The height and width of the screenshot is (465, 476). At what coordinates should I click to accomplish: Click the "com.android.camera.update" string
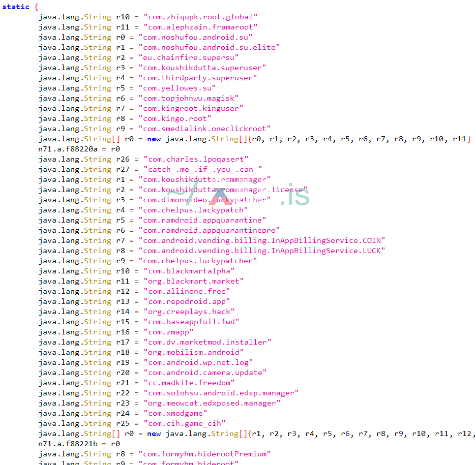coord(205,373)
